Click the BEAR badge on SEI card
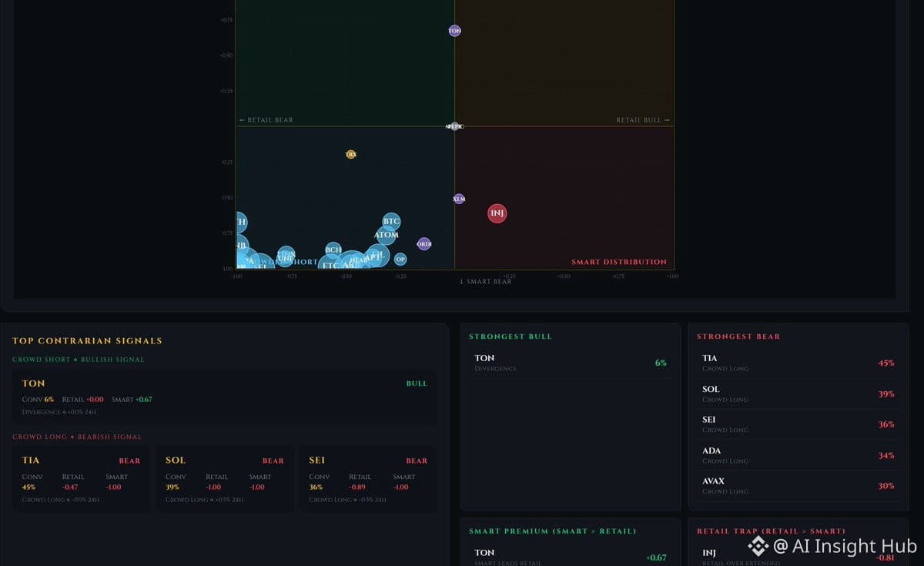The image size is (924, 566). (x=417, y=461)
